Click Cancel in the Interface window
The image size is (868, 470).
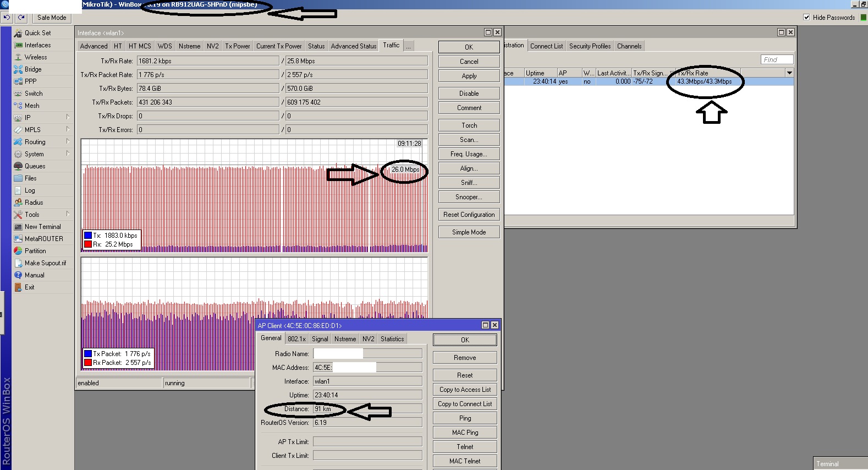[x=469, y=62]
